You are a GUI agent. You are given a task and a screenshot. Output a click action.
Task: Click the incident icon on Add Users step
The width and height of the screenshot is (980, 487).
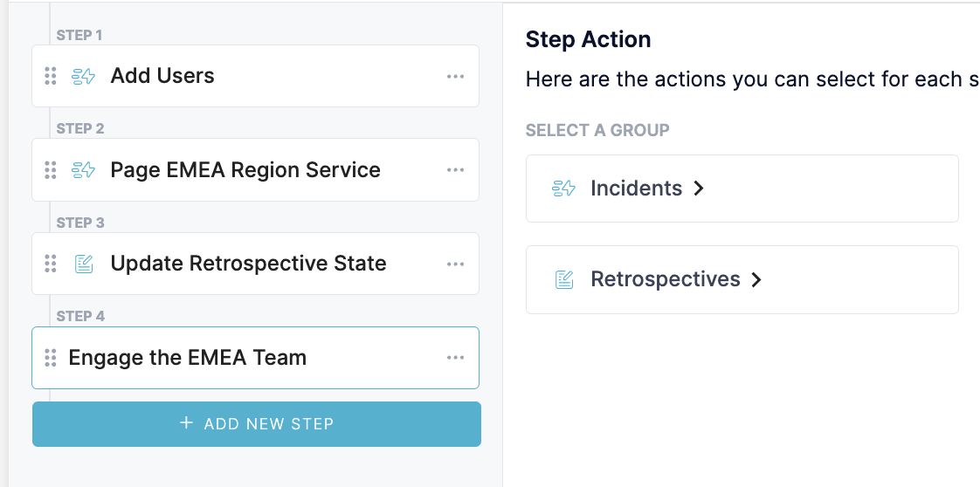point(83,76)
